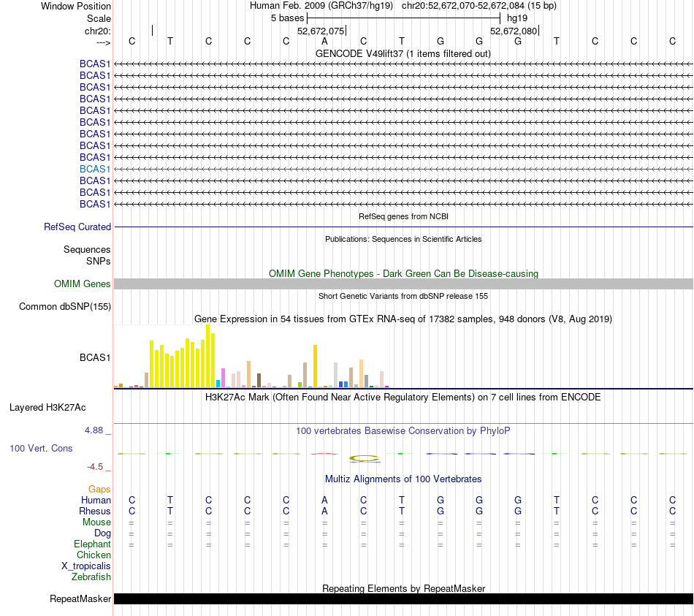Click the 52,672,080 position marker
This screenshot has width=694, height=616.
514,31
